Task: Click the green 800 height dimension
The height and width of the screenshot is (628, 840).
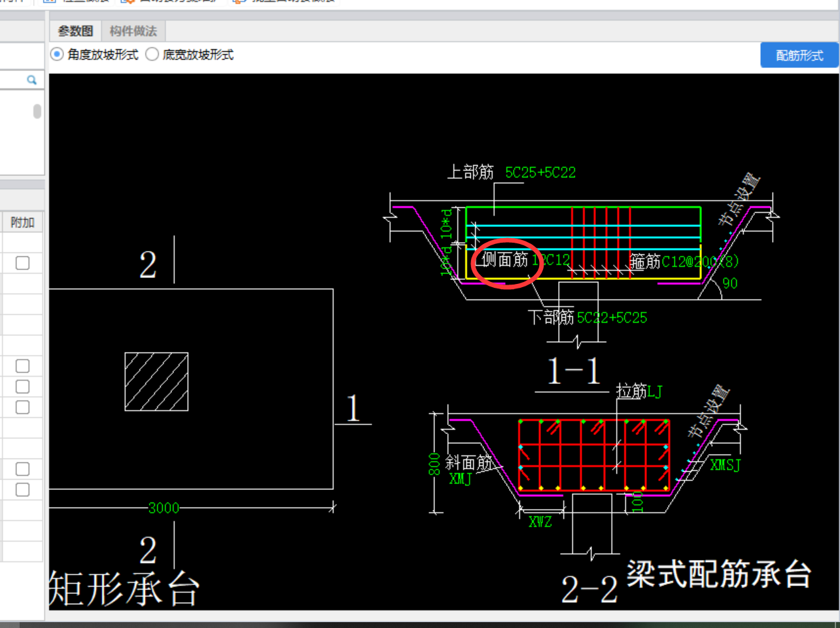Action: [434, 463]
